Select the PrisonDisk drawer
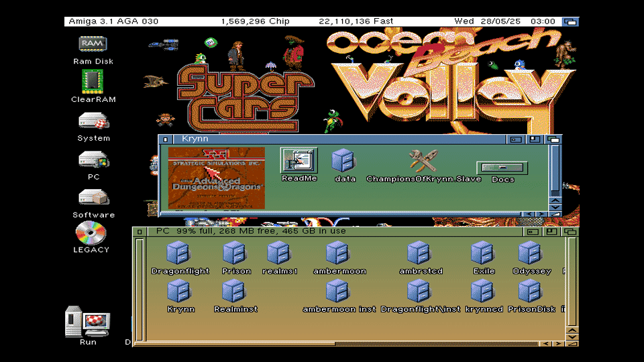Screen dimensions: 644x362 tap(530, 290)
